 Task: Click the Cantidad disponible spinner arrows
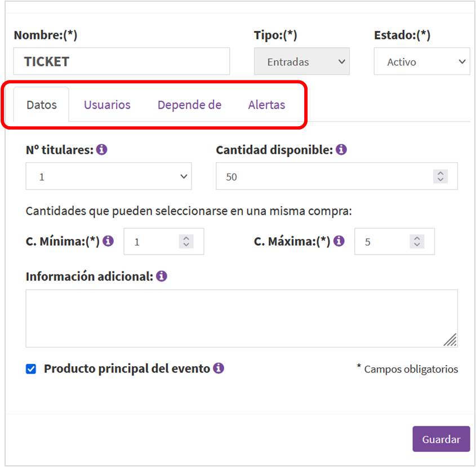tap(440, 176)
